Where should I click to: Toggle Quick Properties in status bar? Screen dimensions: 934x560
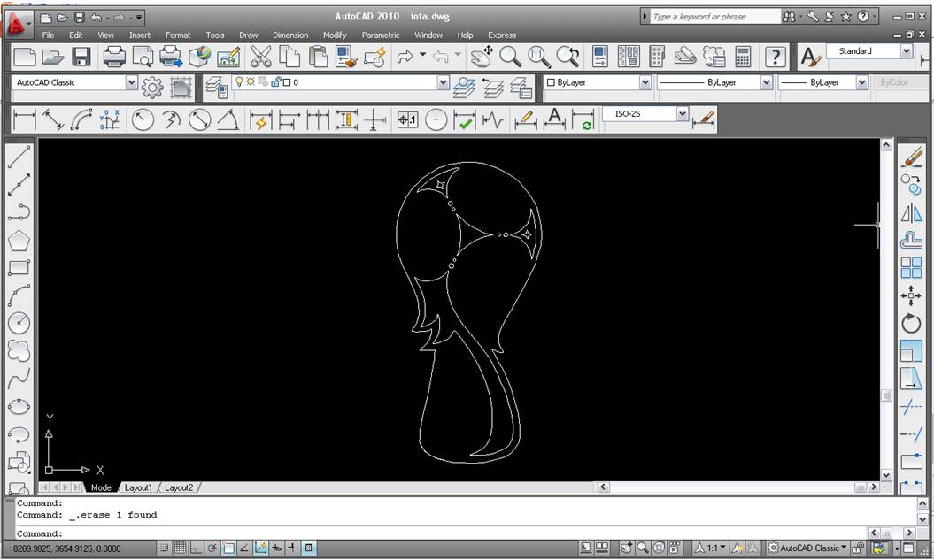coord(309,548)
